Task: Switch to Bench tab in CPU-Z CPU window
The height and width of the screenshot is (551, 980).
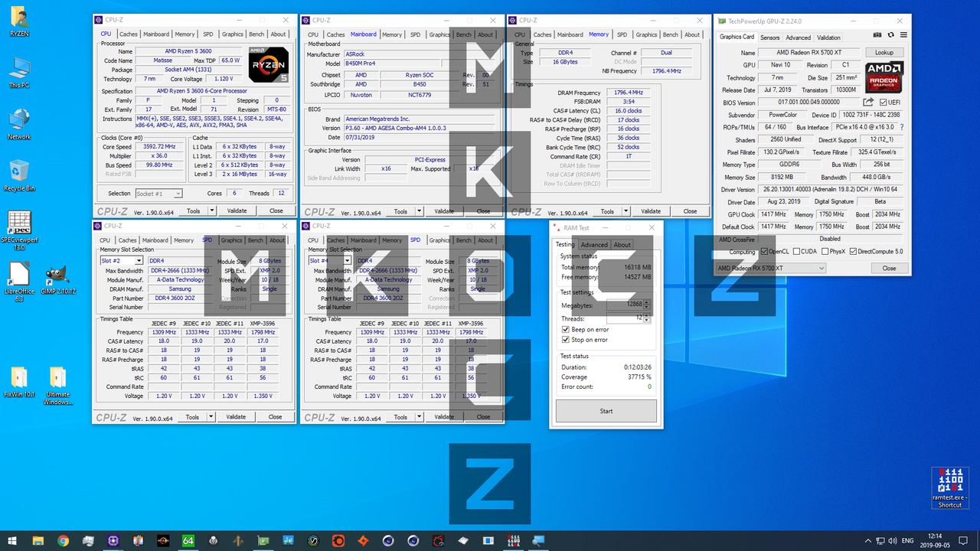Action: point(256,34)
